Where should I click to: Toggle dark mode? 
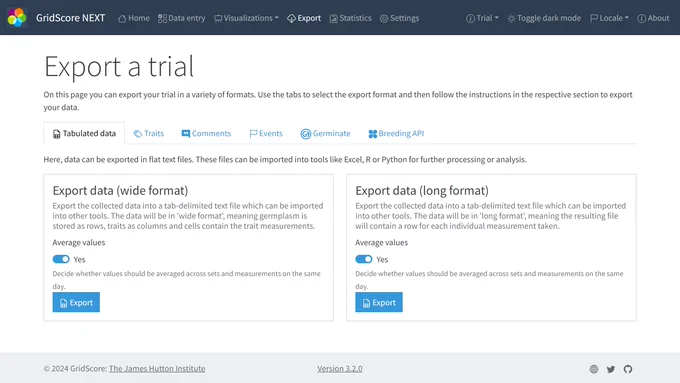(x=544, y=18)
